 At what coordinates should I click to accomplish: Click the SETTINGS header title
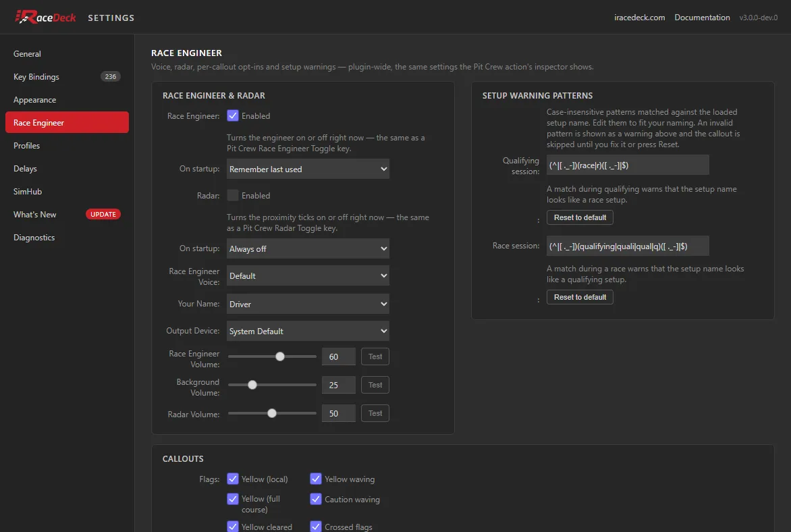(x=111, y=18)
